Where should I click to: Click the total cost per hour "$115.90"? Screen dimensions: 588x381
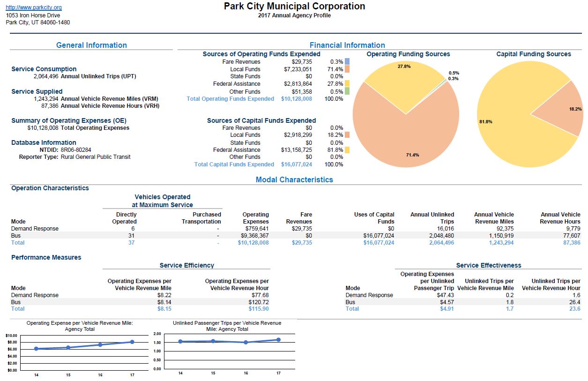(259, 309)
